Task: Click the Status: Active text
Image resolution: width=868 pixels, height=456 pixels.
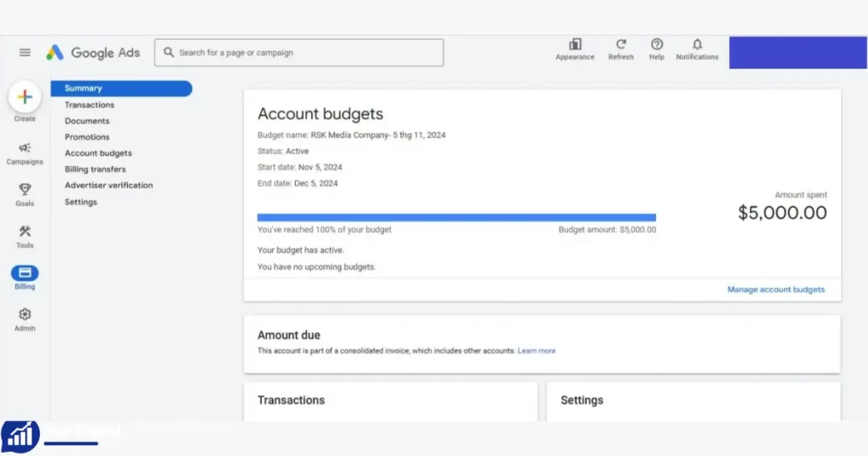Action: click(283, 151)
